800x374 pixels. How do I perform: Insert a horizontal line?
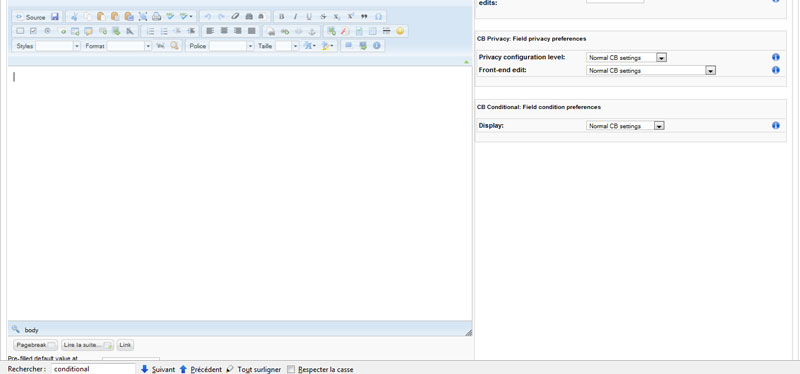pyautogui.click(x=386, y=31)
